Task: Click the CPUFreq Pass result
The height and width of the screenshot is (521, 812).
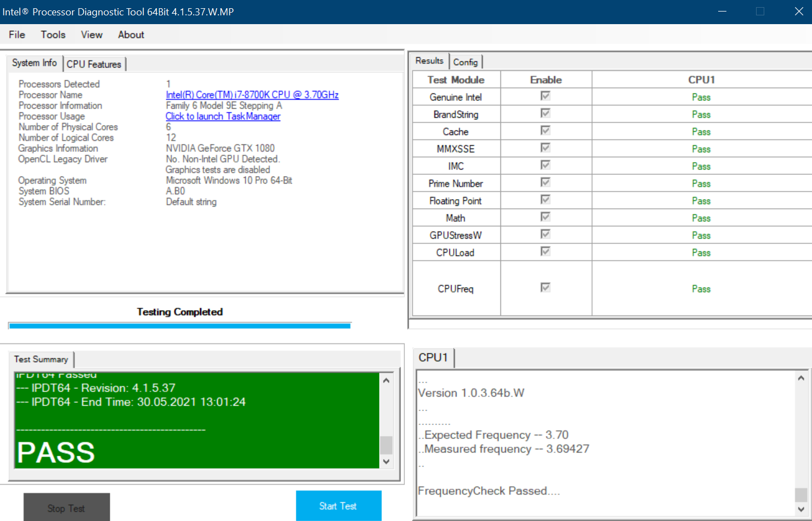Action: point(701,289)
